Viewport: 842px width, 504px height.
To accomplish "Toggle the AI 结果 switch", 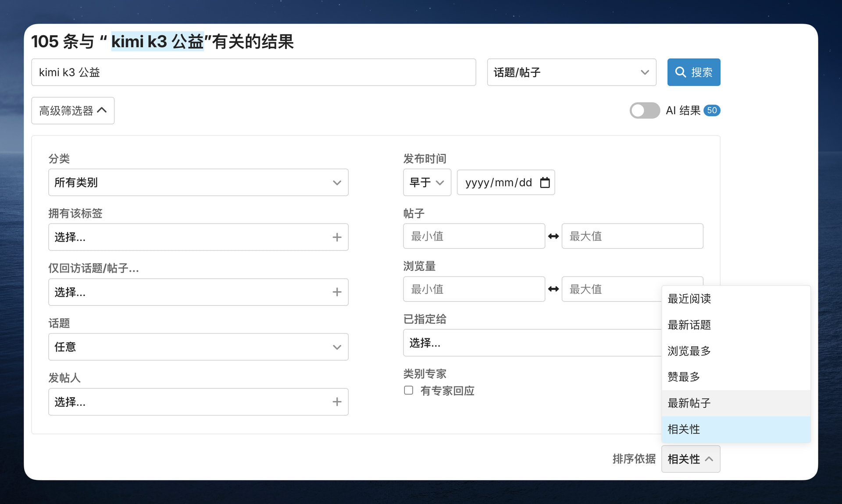I will click(644, 110).
